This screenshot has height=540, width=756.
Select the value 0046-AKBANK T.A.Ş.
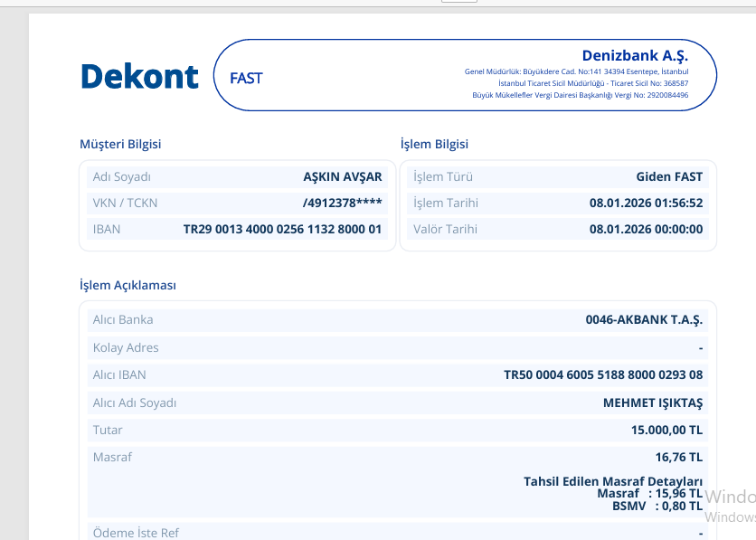pos(644,319)
